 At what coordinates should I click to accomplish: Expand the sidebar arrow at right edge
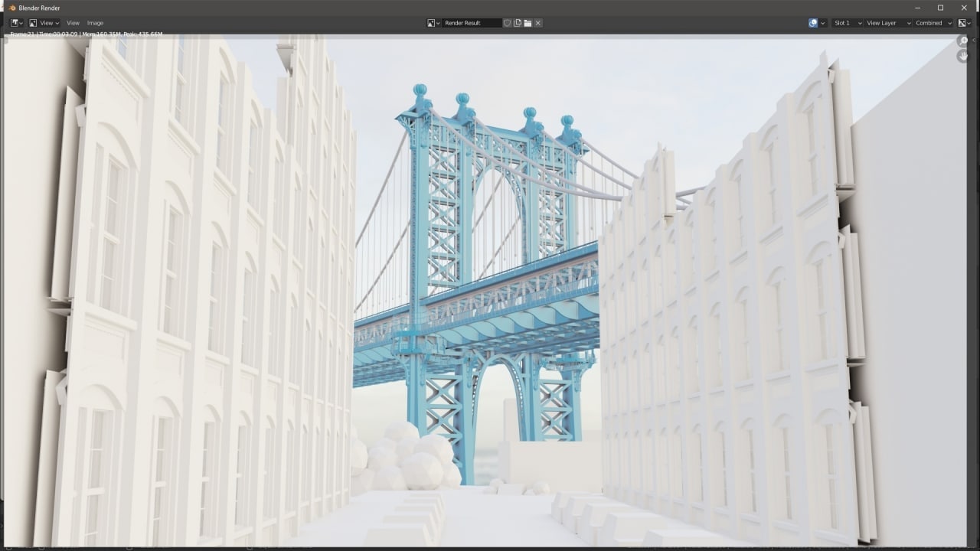pos(975,41)
